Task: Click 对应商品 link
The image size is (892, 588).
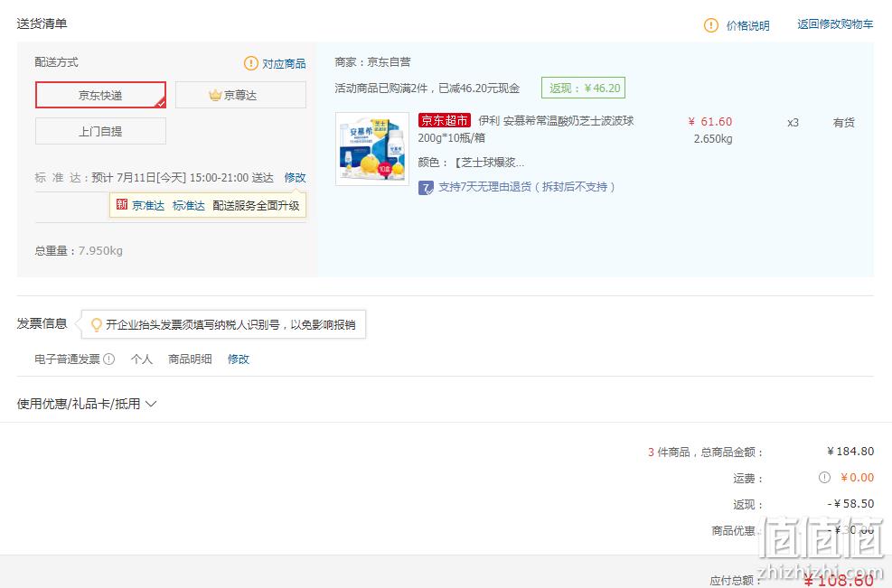Action: click(x=284, y=64)
